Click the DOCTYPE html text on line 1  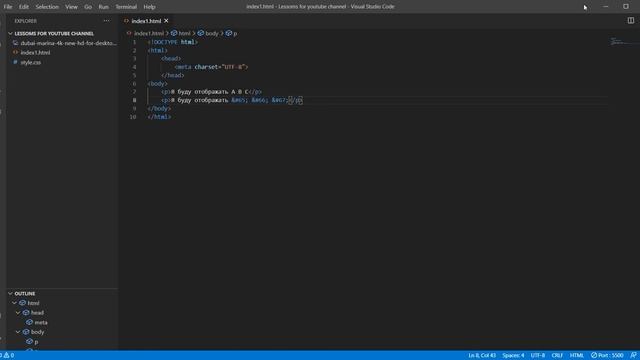click(x=173, y=42)
